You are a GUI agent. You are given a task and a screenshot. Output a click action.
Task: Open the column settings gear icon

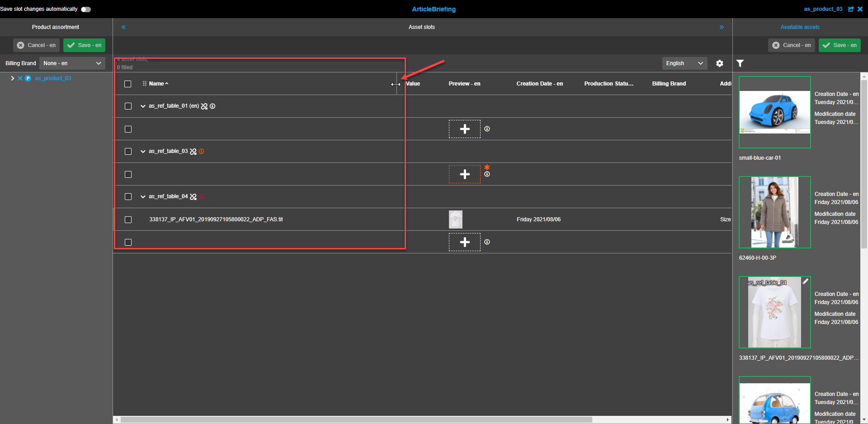coord(720,63)
